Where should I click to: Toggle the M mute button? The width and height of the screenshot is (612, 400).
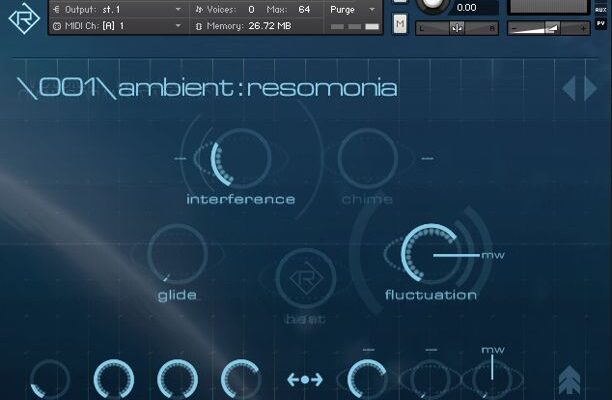(400, 24)
